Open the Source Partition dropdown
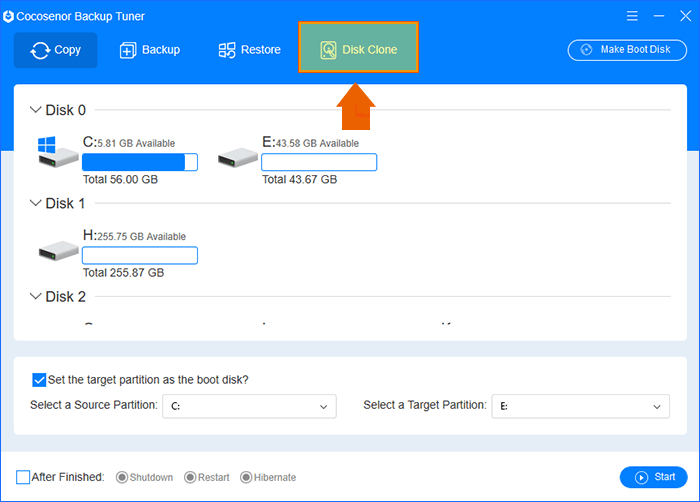The width and height of the screenshot is (700, 502). click(249, 406)
